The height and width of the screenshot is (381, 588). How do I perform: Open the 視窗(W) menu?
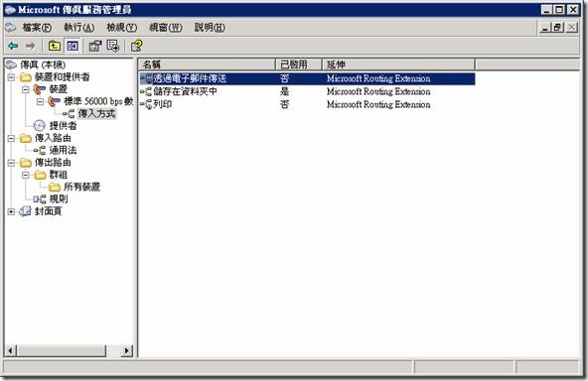[x=165, y=28]
